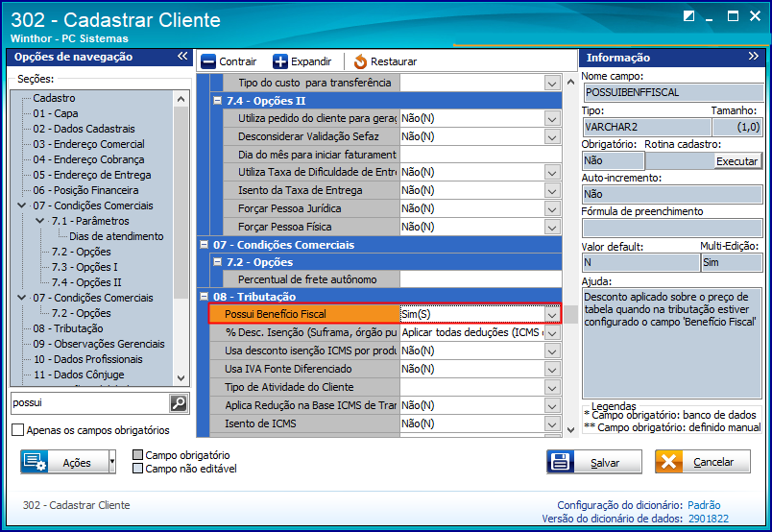
Task: Click the restore-down window icon in title bar
Action: (688, 15)
